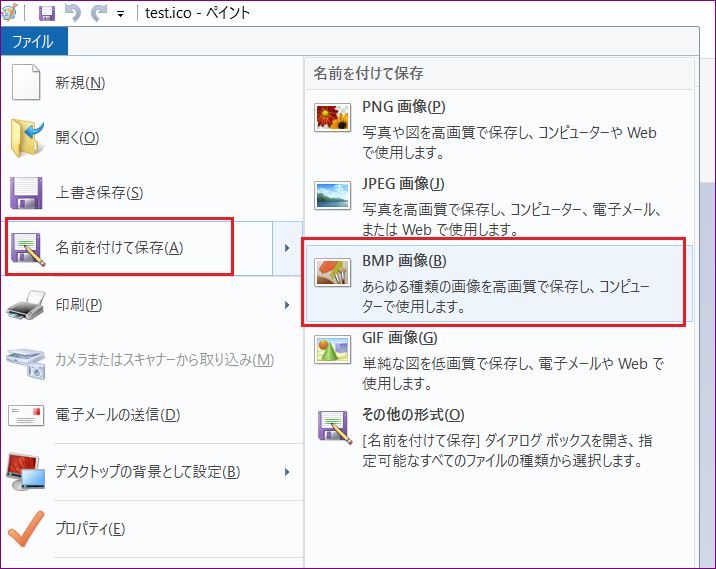Viewport: 716px width, 569px height.
Task: Click the Paint app icon in title bar
Action: (9, 12)
